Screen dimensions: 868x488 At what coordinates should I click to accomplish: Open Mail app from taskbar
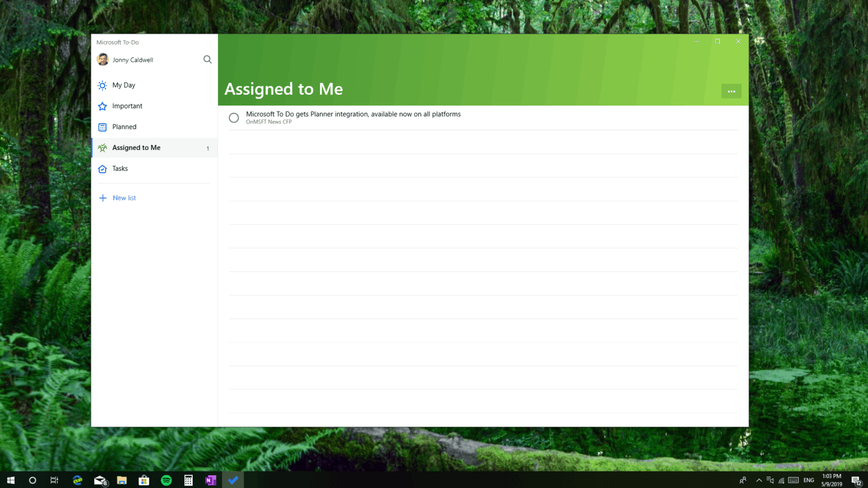pyautogui.click(x=100, y=480)
